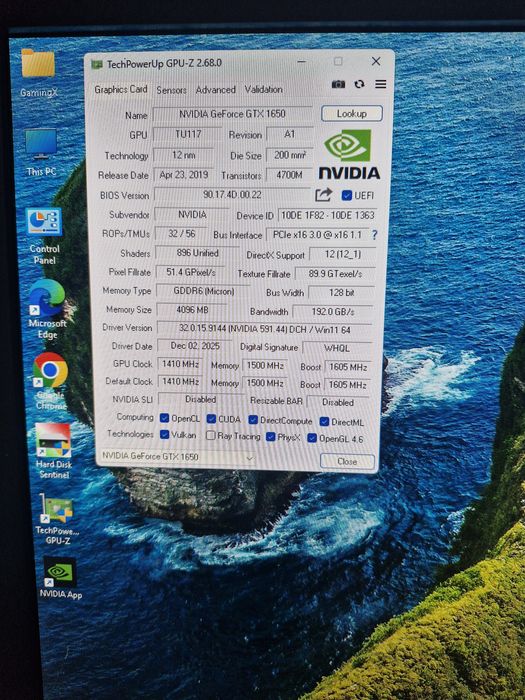Screen dimensions: 525x700
Task: Select the Google Chrome desktop shortcut
Action: [x=50, y=381]
